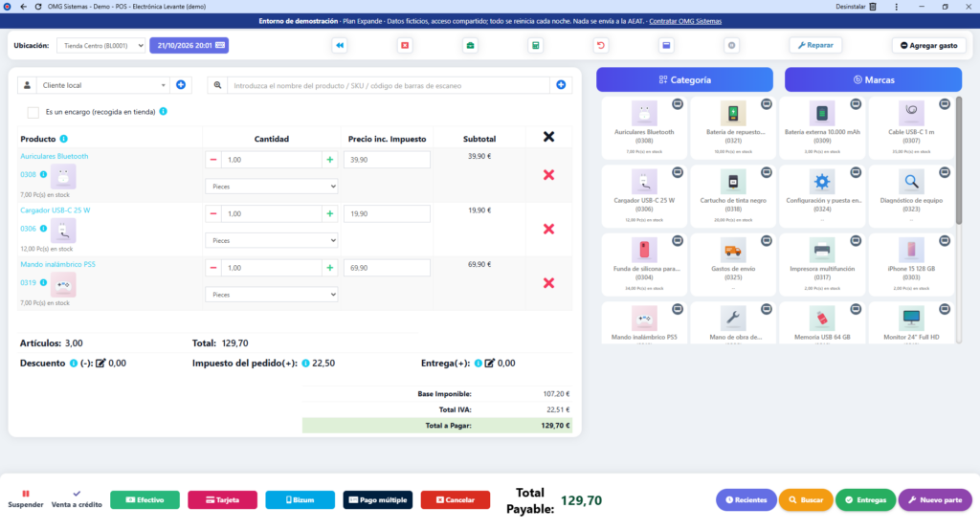Open Recientes transactions
This screenshot has height=530, width=980.
[746, 500]
